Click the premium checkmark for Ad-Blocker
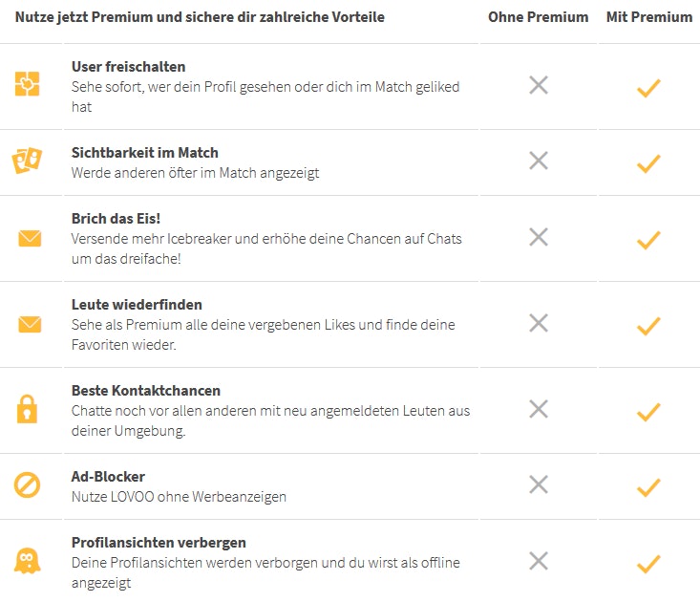700x602 pixels. click(648, 488)
